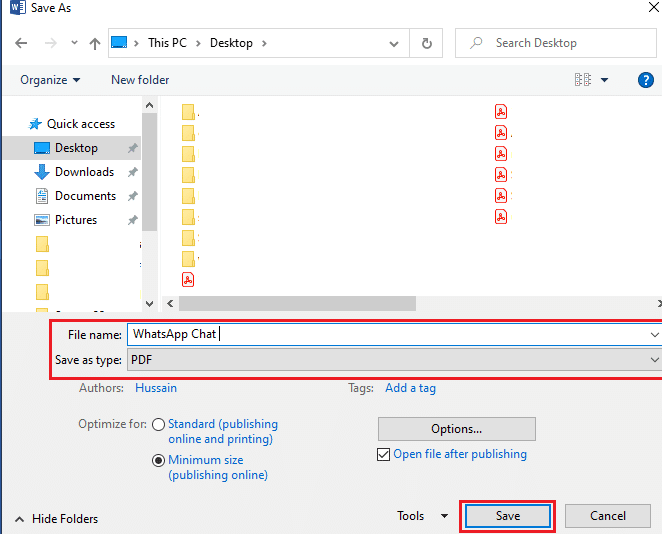Expand the Save as type dropdown
Screen dimensions: 662x534
click(654, 359)
